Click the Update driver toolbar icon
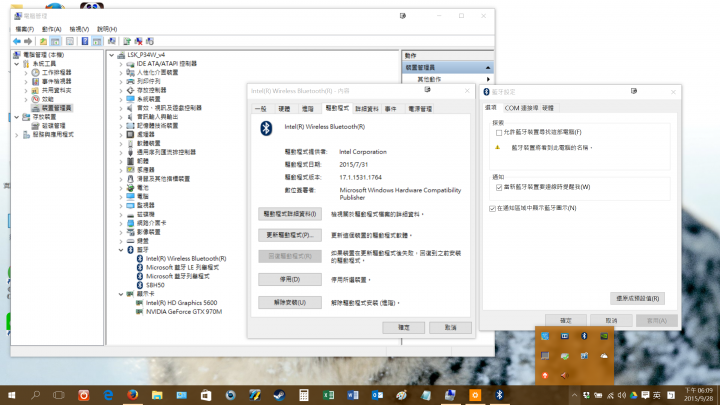This screenshot has width=720, height=405. coord(127,41)
